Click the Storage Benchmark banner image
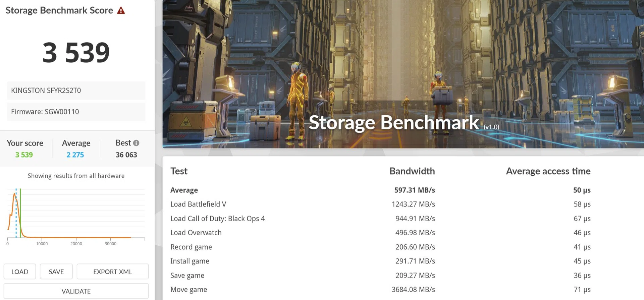 tap(403, 74)
